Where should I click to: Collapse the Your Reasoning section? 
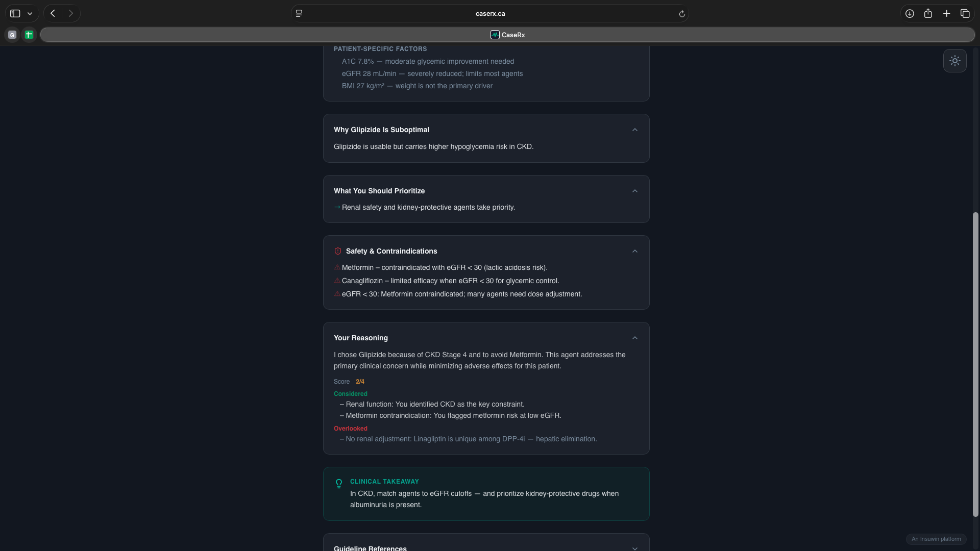[x=634, y=338]
